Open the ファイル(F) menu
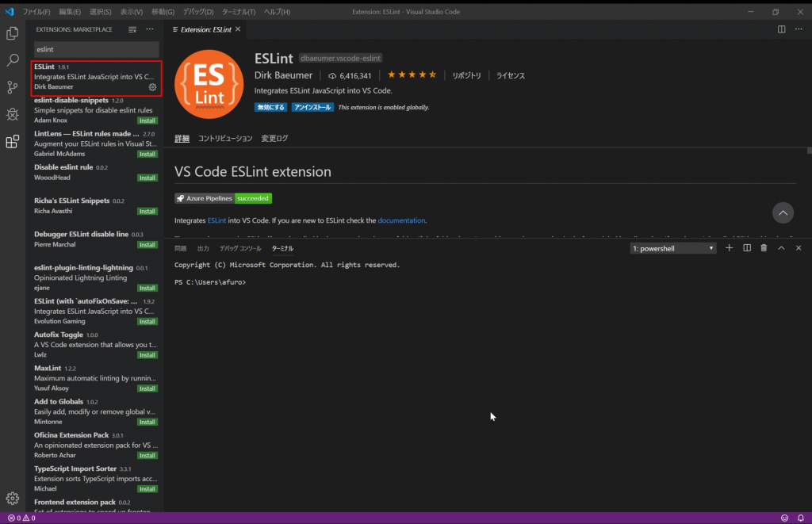This screenshot has width=812, height=524. [x=36, y=11]
